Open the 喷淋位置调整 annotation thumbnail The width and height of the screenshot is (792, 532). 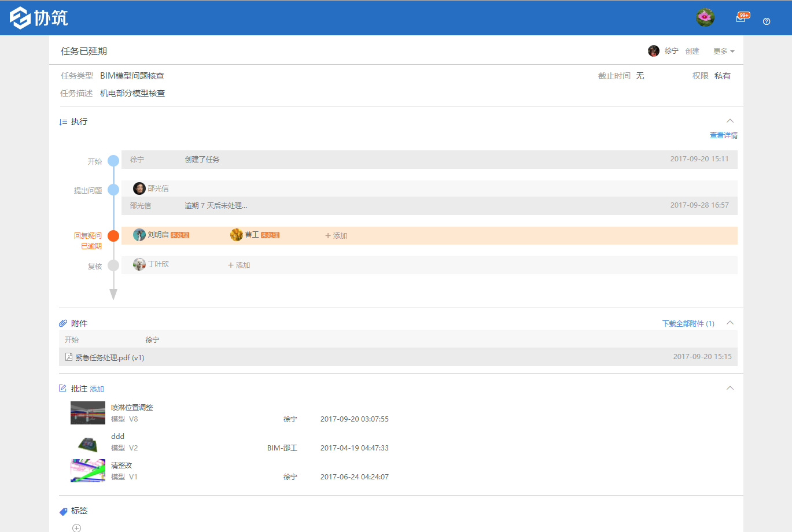[x=88, y=413]
